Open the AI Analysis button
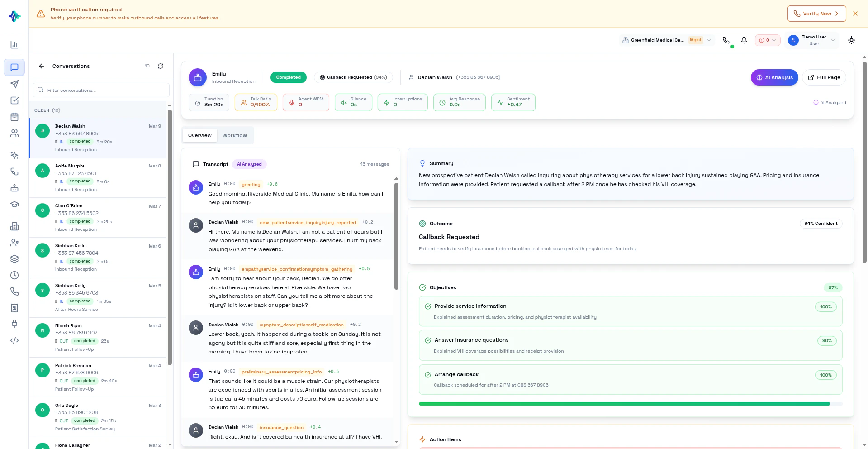 (x=774, y=77)
